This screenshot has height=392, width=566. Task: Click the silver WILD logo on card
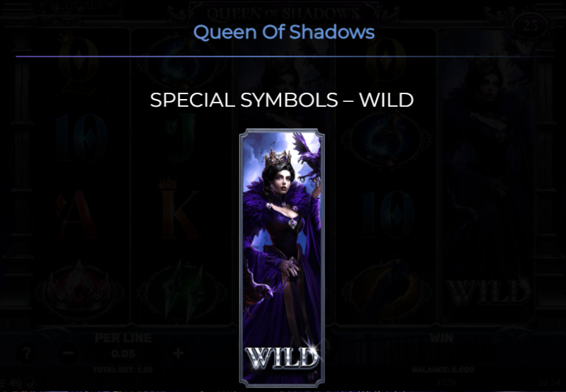[281, 358]
